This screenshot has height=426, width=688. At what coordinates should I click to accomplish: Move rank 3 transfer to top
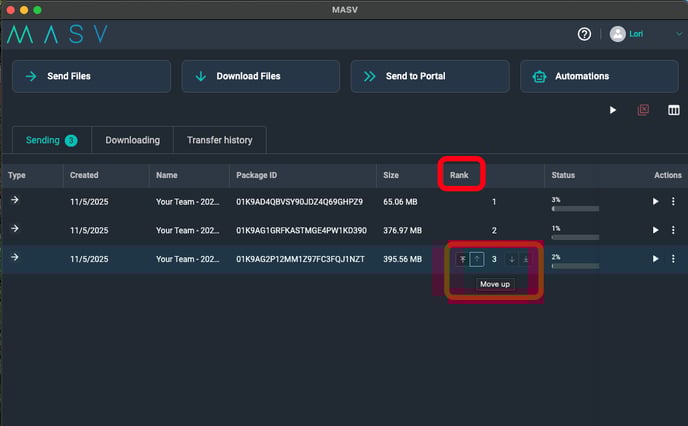[462, 259]
